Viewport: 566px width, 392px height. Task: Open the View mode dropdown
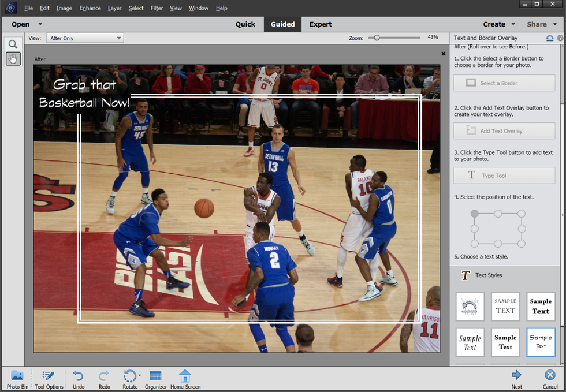pos(85,38)
